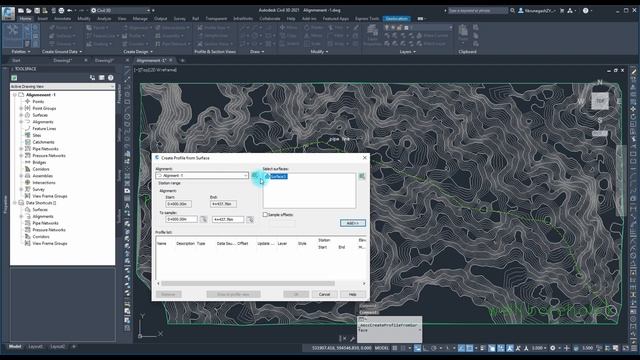Switch to the Drawing1 document tab
This screenshot has width=640, height=360.
pos(62,60)
